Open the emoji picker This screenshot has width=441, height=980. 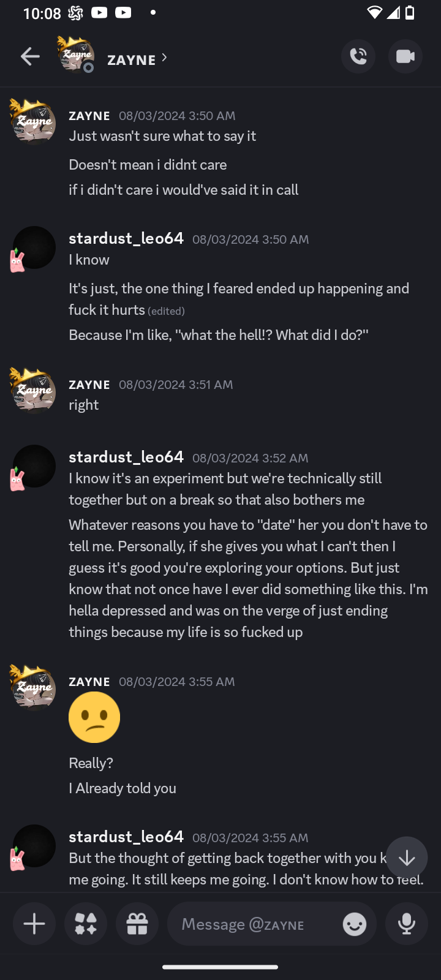coord(355,924)
